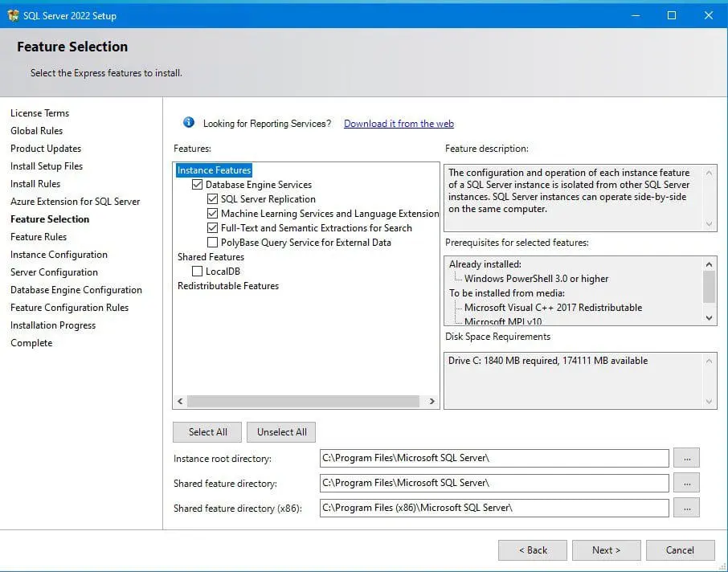Uncheck SQL Server Replication
The width and height of the screenshot is (728, 572).
pos(213,198)
